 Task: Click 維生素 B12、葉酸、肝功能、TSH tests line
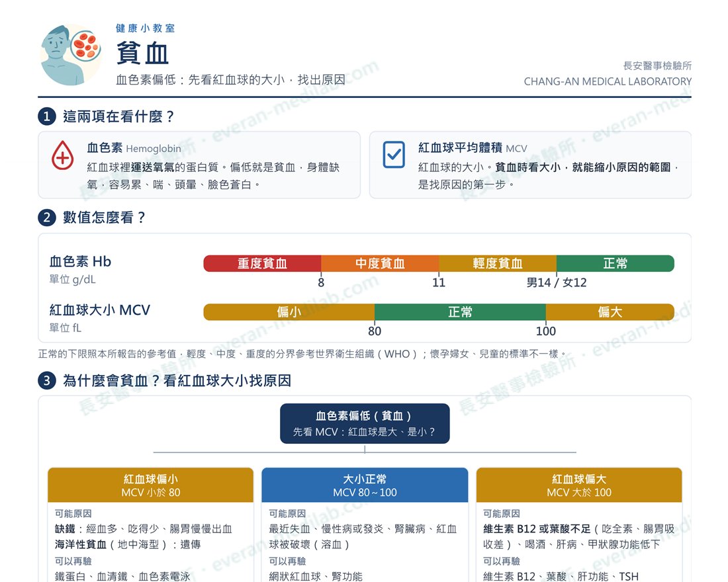pyautogui.click(x=561, y=577)
